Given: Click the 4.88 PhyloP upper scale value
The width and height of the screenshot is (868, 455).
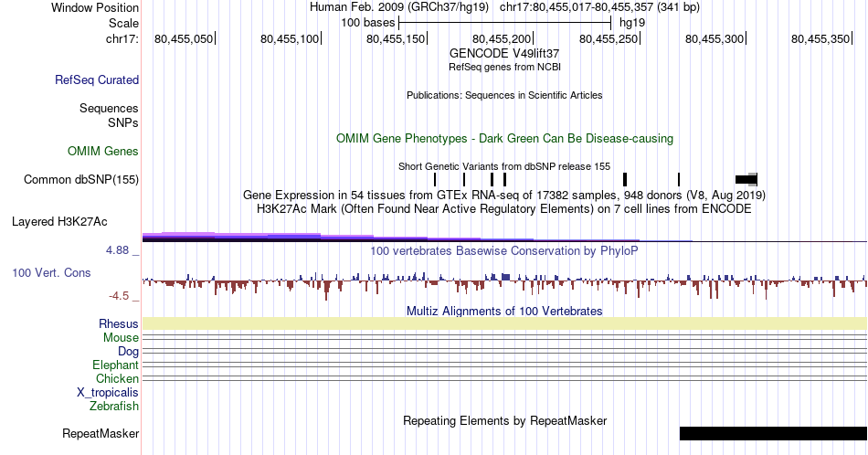Looking at the screenshot, I should pos(117,250).
